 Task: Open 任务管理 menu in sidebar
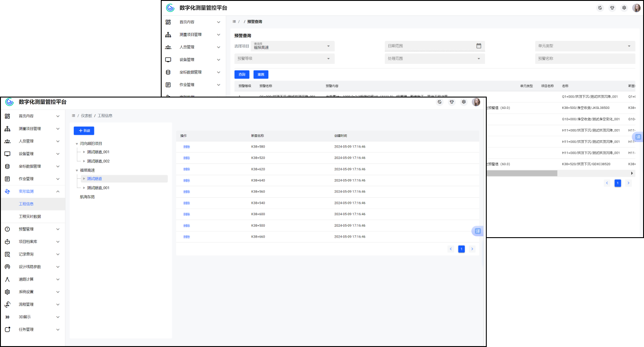coord(33,329)
